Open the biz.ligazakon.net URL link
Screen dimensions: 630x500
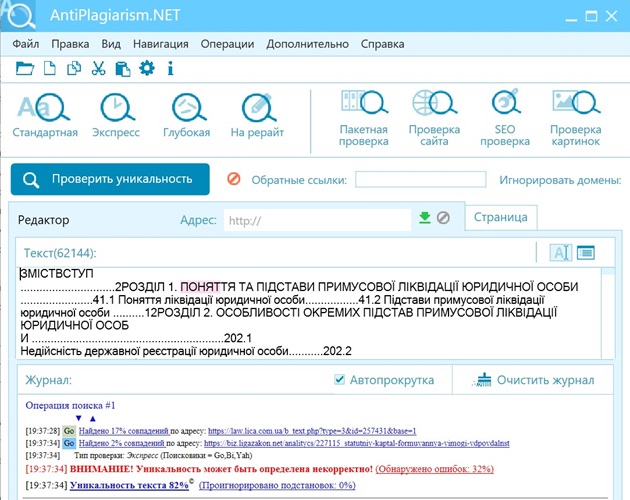(357, 443)
